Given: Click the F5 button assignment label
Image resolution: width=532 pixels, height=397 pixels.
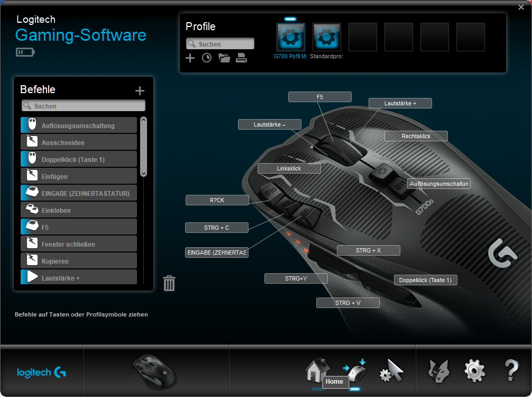Looking at the screenshot, I should pos(320,97).
